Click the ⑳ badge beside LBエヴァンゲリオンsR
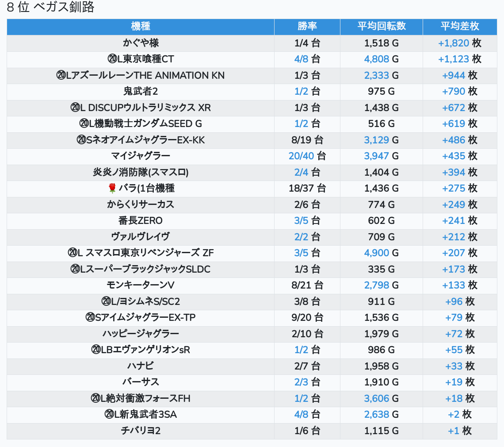Image resolution: width=504 pixels, height=447 pixels. tap(96, 350)
